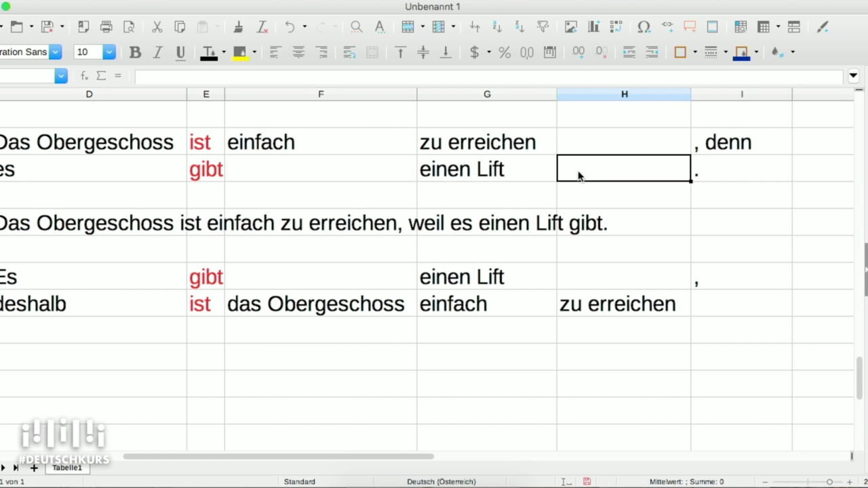The image size is (868, 488).
Task: Apply yellow background highlight color
Action: [x=239, y=52]
